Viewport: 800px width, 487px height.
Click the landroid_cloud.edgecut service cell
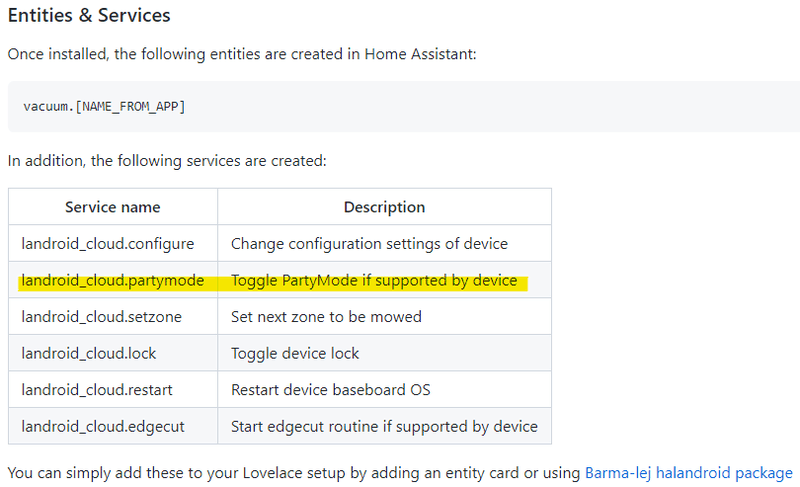coord(103,426)
